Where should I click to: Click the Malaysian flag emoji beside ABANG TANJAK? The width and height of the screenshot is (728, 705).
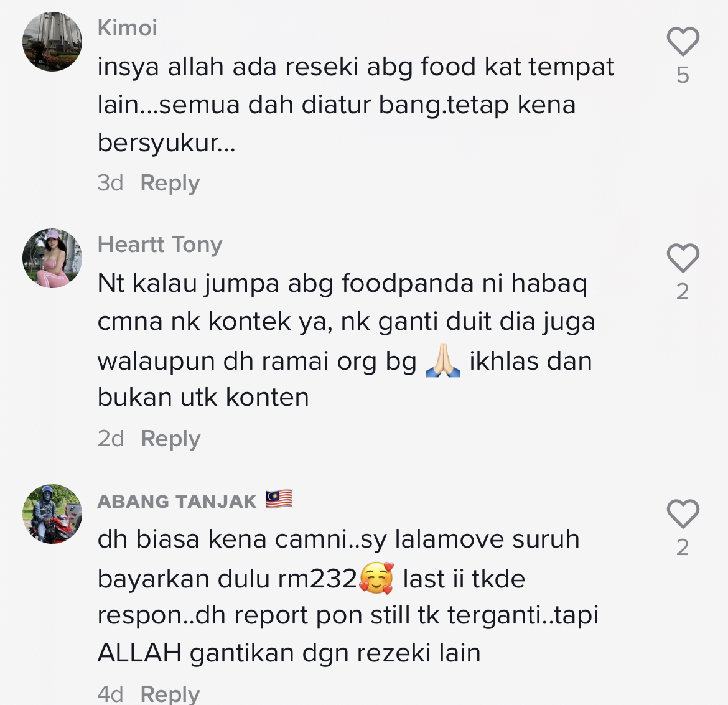279,499
